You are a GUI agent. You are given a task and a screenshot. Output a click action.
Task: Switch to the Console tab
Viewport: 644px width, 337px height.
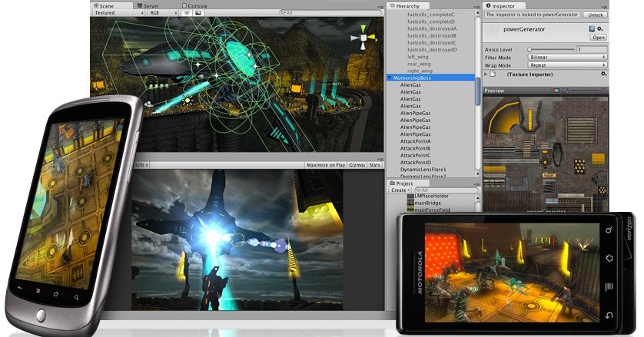point(194,5)
